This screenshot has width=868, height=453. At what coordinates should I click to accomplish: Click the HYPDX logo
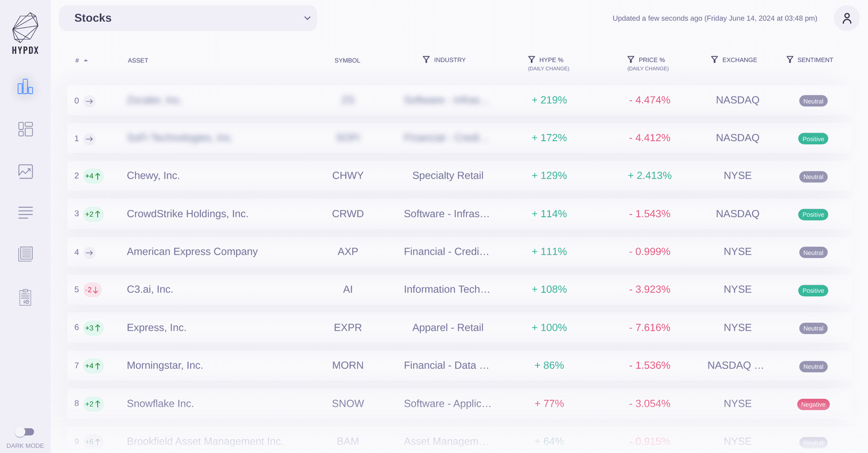(x=25, y=33)
